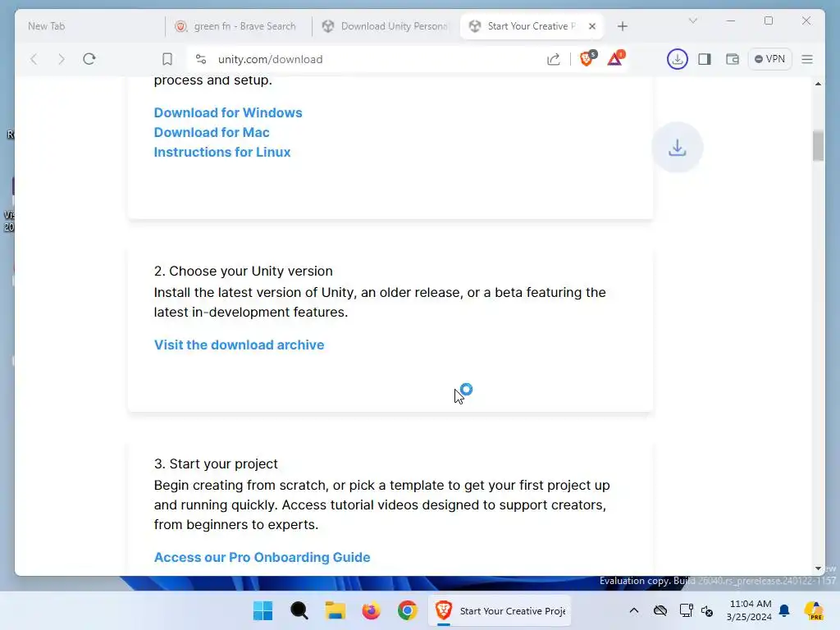Access our Pro Onboarding Guide link
The height and width of the screenshot is (630, 840).
[x=262, y=557]
